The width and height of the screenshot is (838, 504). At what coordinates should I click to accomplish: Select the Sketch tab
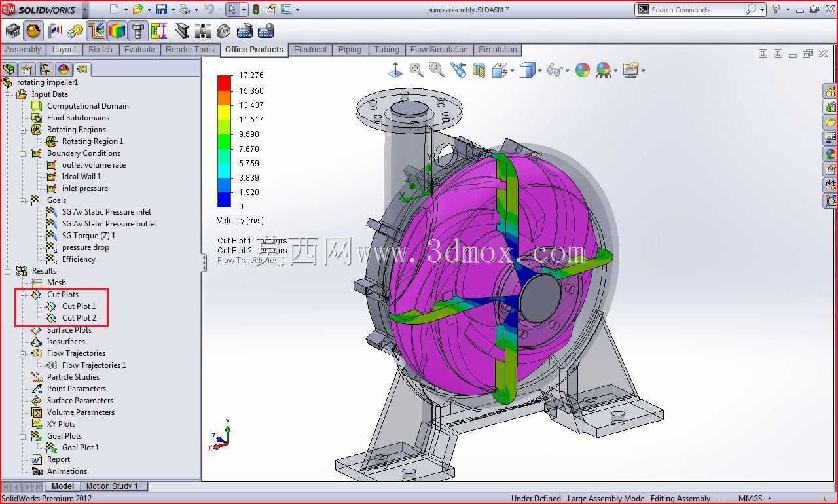(x=100, y=50)
